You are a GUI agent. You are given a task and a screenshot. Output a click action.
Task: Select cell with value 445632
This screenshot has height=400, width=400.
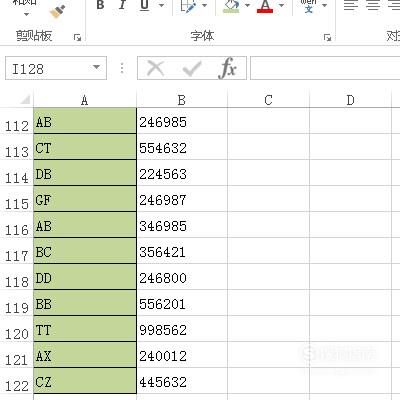pyautogui.click(x=182, y=381)
